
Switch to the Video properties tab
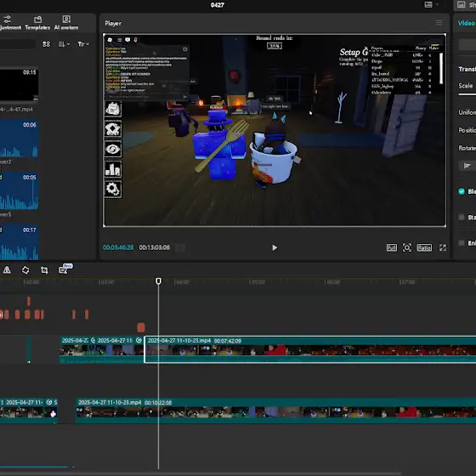(x=467, y=24)
